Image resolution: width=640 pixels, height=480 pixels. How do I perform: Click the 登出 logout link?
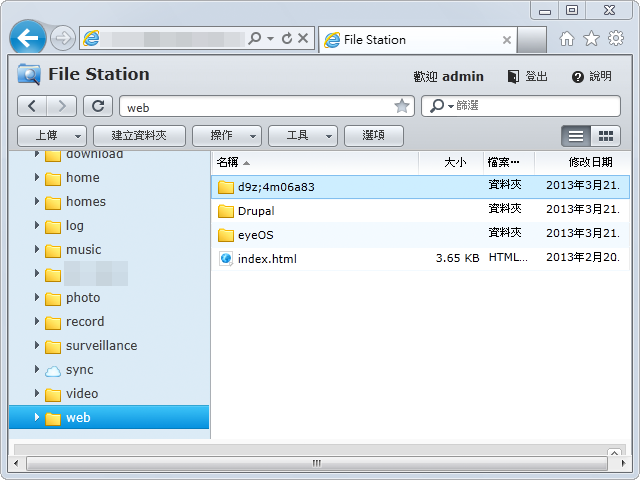point(527,76)
